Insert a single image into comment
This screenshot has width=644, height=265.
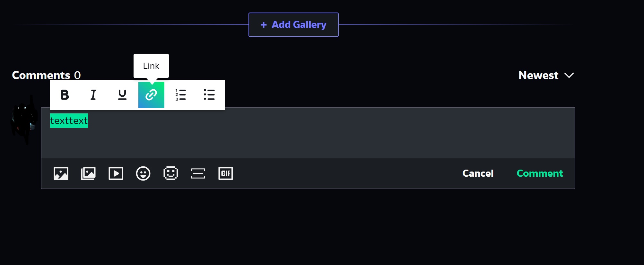pyautogui.click(x=61, y=173)
